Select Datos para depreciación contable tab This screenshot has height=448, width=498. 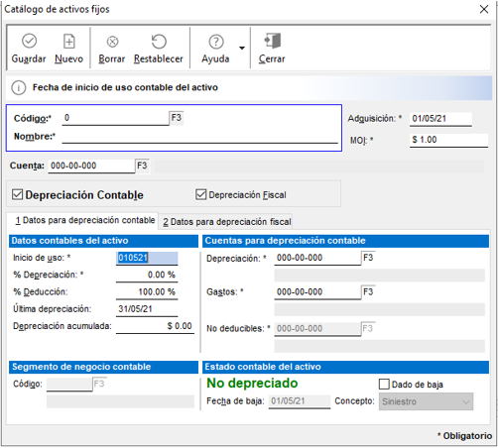click(84, 220)
